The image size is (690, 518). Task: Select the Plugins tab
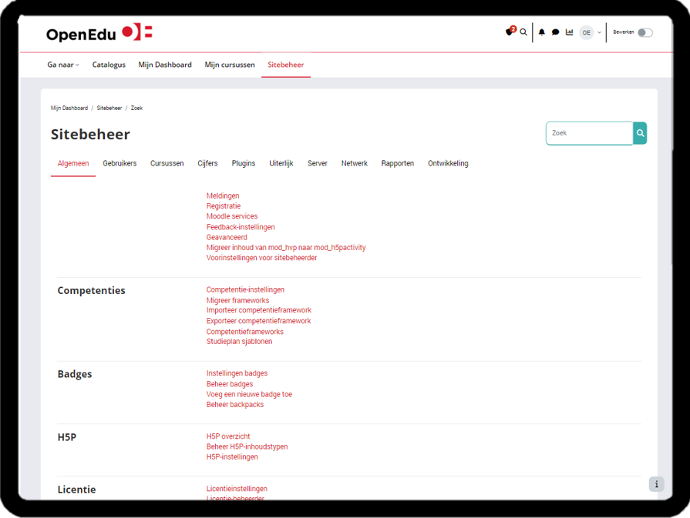(243, 163)
